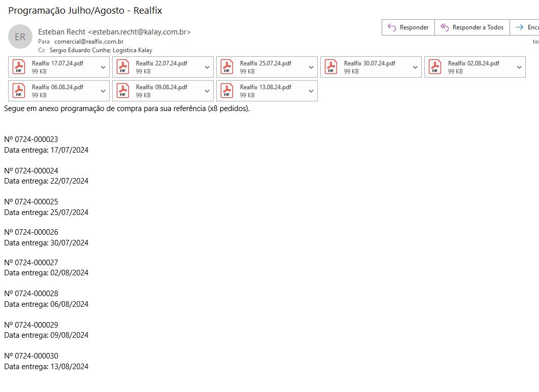Click PDF icon of Realfix 25.07.24.pdf
The image size is (539, 392).
[x=227, y=67]
